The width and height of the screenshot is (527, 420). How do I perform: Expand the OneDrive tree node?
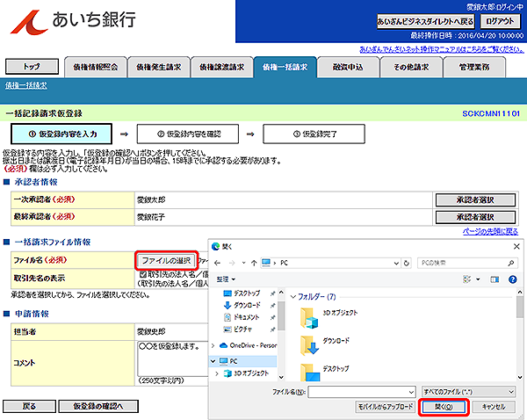[x=213, y=345]
